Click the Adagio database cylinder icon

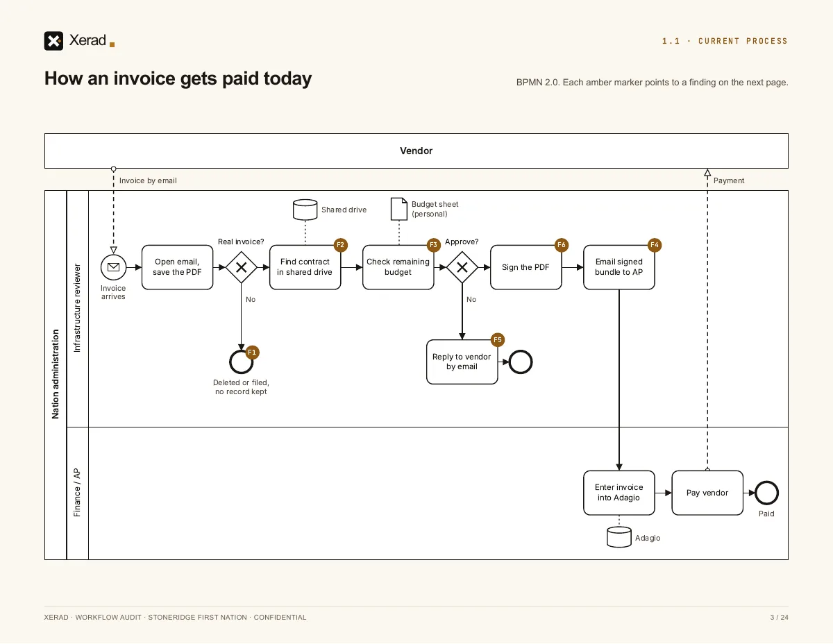point(619,537)
